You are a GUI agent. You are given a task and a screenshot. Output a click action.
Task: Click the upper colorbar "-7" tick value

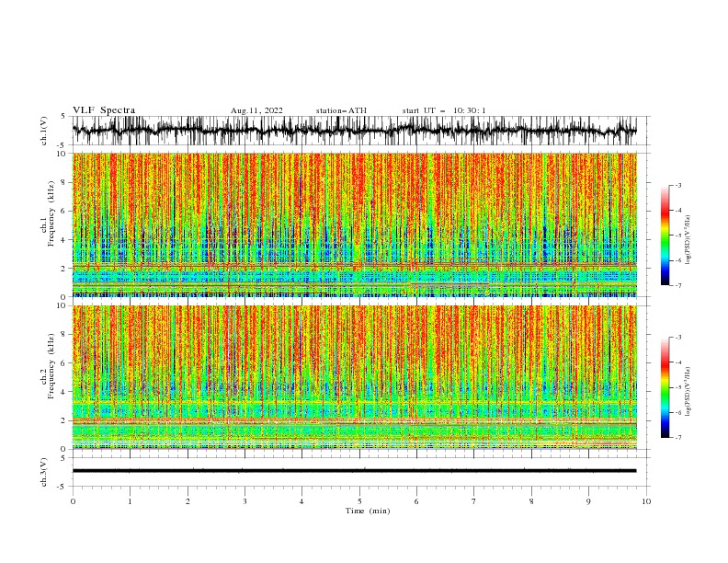(x=678, y=285)
